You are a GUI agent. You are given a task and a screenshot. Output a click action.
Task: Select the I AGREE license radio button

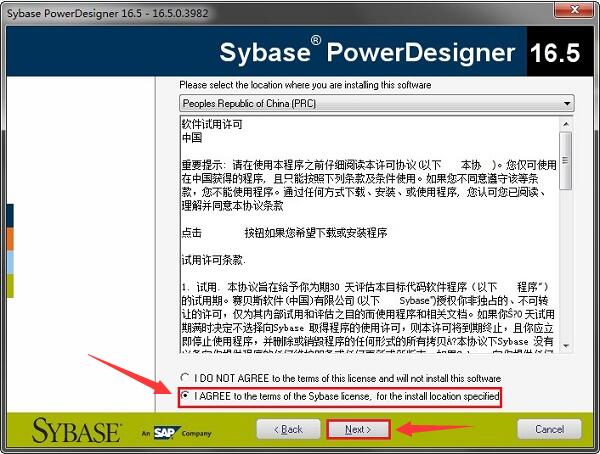185,395
